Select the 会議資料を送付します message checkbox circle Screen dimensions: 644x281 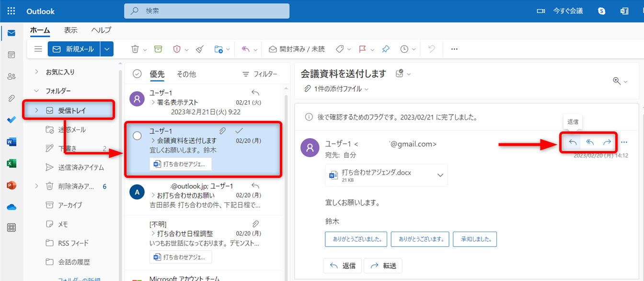pos(137,136)
